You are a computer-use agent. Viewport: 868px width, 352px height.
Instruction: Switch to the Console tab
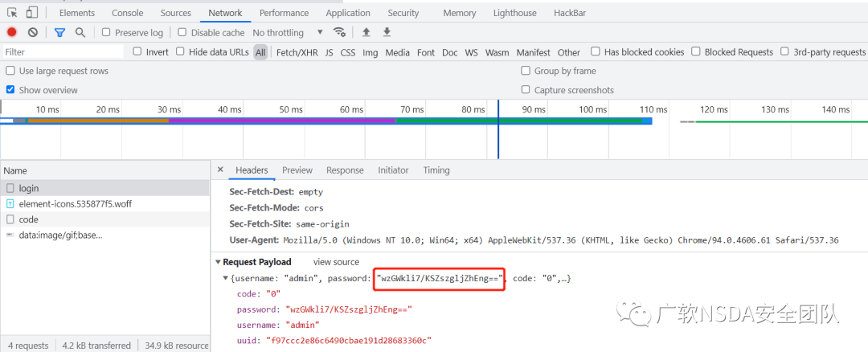[127, 13]
